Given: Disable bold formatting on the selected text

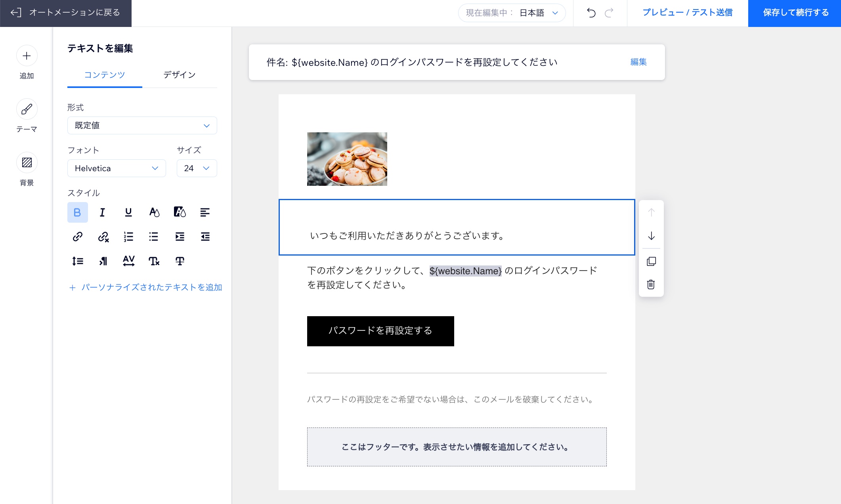Looking at the screenshot, I should tap(78, 212).
